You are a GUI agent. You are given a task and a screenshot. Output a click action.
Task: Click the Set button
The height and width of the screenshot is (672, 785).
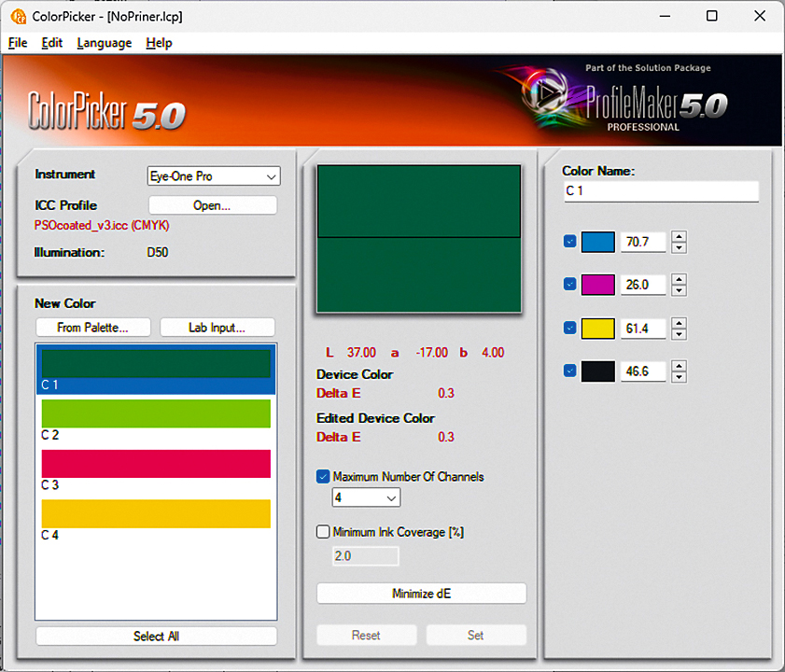click(476, 635)
